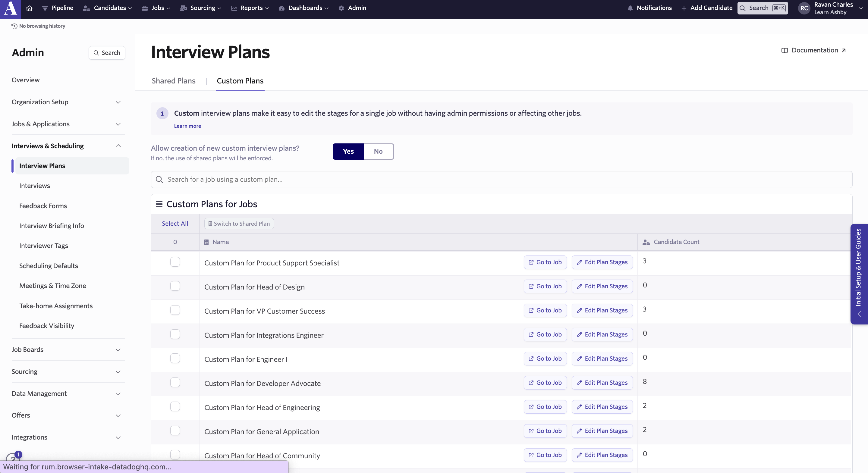The height and width of the screenshot is (473, 868).
Task: Open the Notifications bell
Action: pyautogui.click(x=631, y=8)
